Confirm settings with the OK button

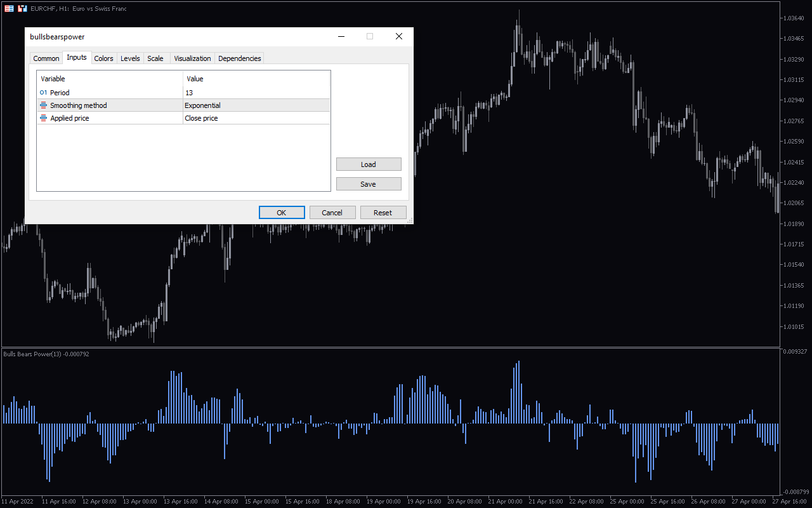[x=282, y=213]
